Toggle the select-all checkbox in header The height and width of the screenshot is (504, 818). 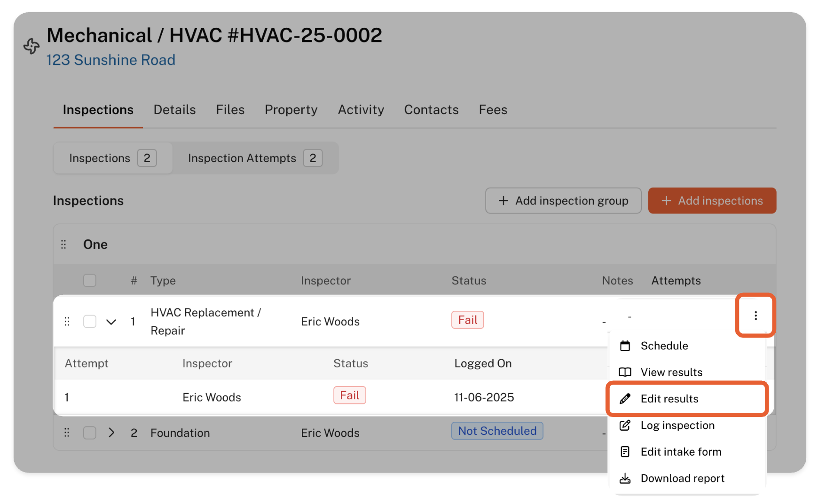click(x=89, y=281)
